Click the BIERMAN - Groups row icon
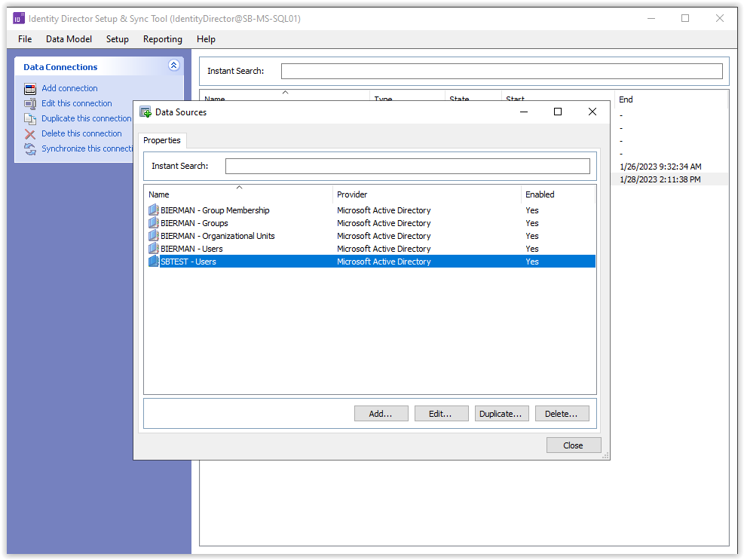Viewport: 744px width, 560px height. click(153, 222)
